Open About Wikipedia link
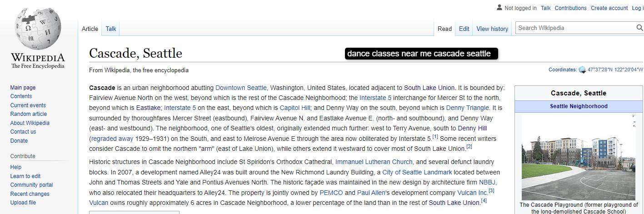Viewport: 644px width, 214px height. pos(30,123)
